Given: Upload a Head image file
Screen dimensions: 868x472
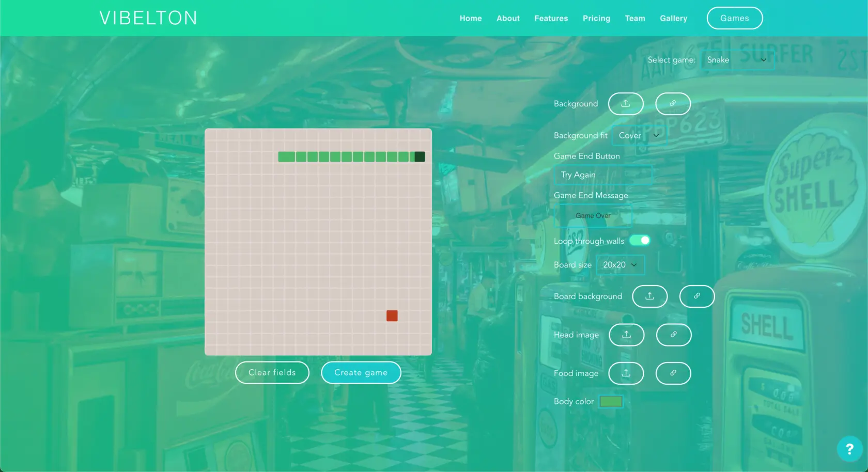Looking at the screenshot, I should 626,335.
